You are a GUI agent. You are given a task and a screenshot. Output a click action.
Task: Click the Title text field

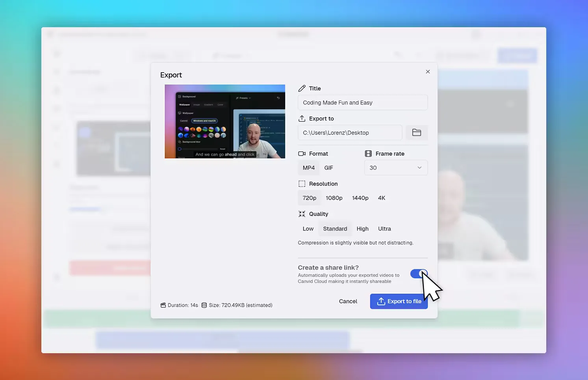[x=362, y=102]
